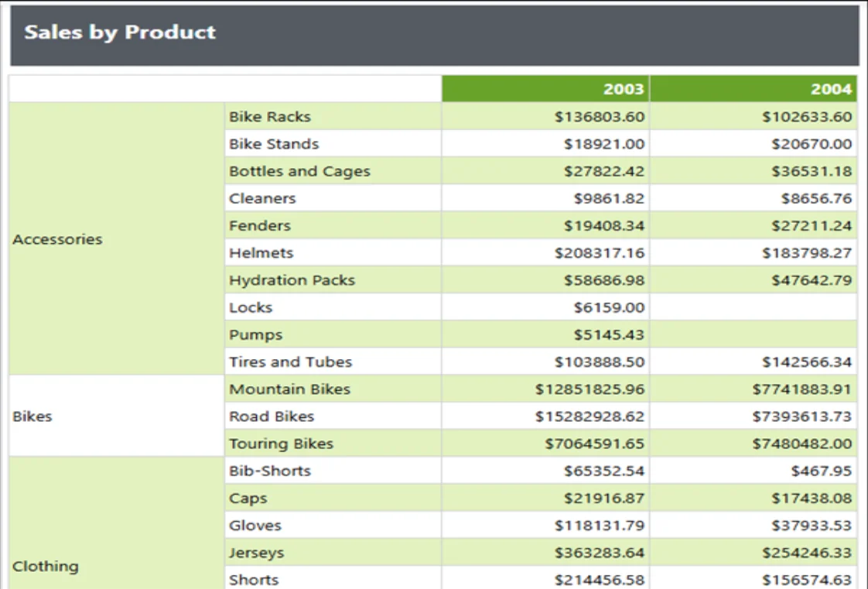
Task: Select the Locks product label
Action: point(251,307)
